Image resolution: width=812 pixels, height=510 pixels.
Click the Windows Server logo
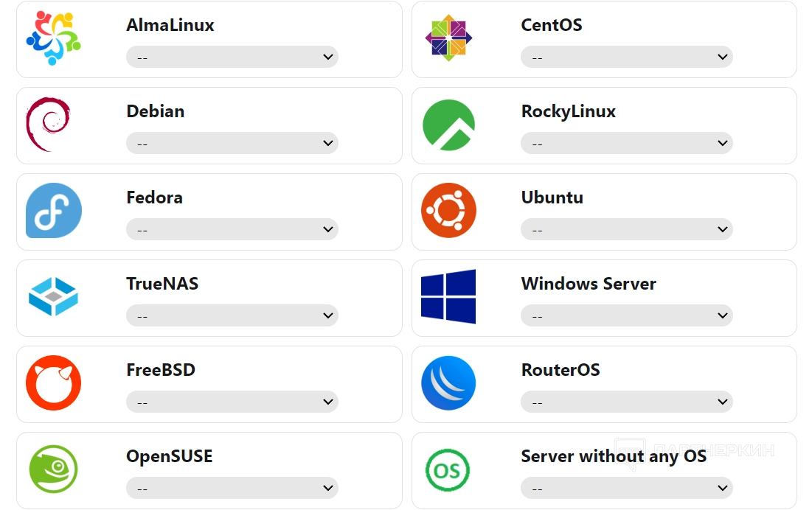click(x=448, y=296)
